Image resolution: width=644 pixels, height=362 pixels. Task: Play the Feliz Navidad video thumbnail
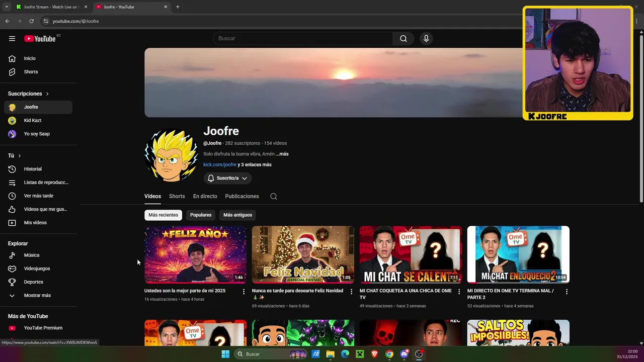click(x=303, y=255)
